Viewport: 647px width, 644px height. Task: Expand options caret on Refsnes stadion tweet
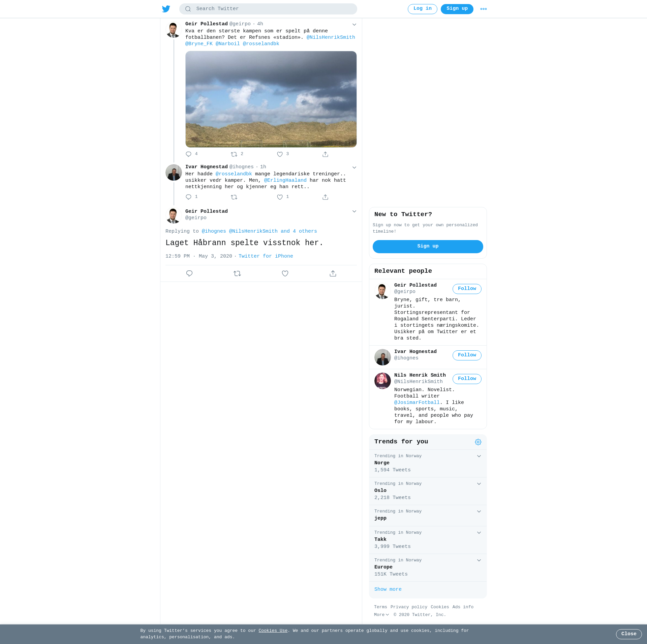pyautogui.click(x=354, y=24)
